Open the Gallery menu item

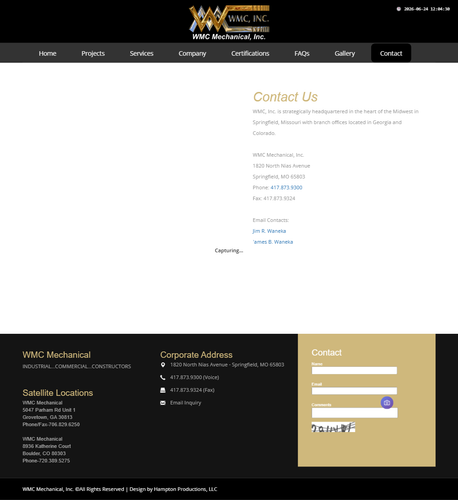pos(345,53)
